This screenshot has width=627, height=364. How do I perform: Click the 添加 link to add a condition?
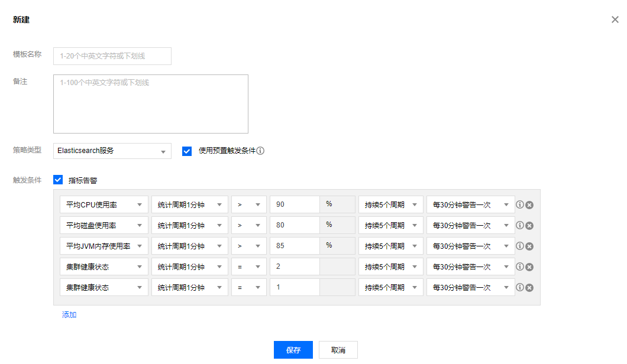(x=69, y=315)
